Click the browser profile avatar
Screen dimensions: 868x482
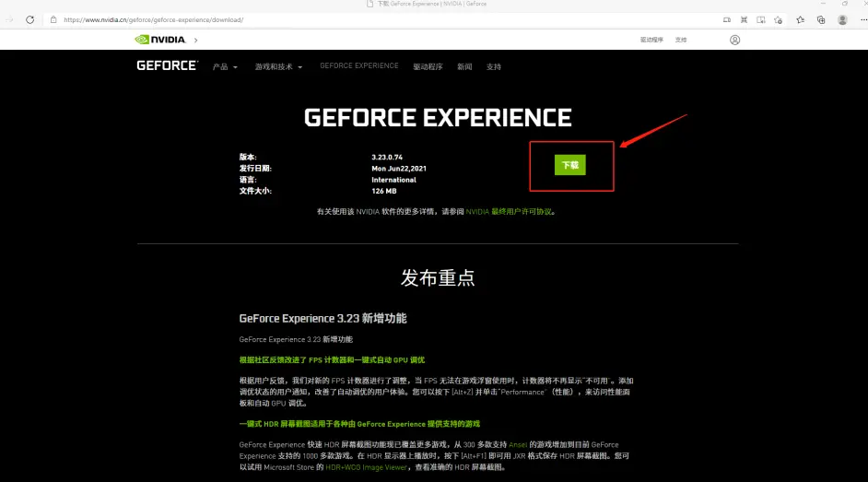842,20
